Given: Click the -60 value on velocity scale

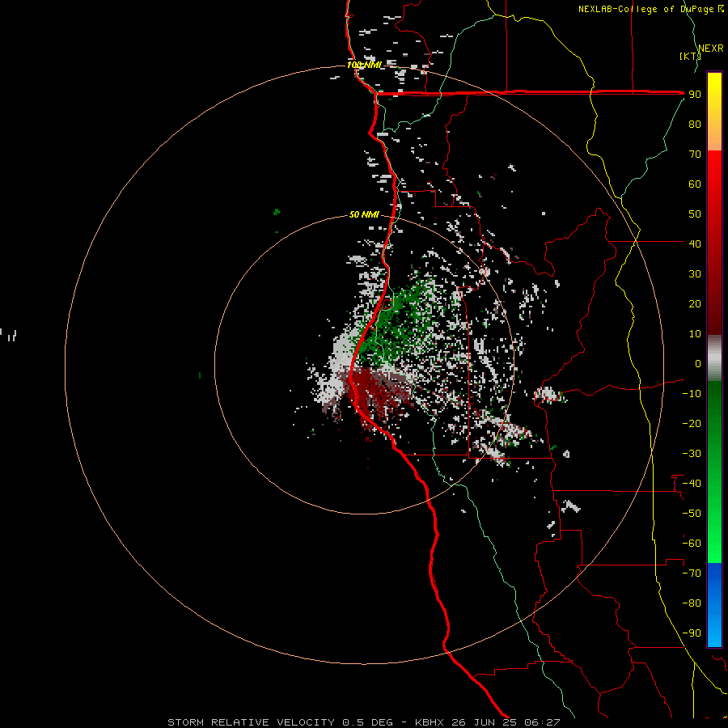Looking at the screenshot, I should (692, 544).
